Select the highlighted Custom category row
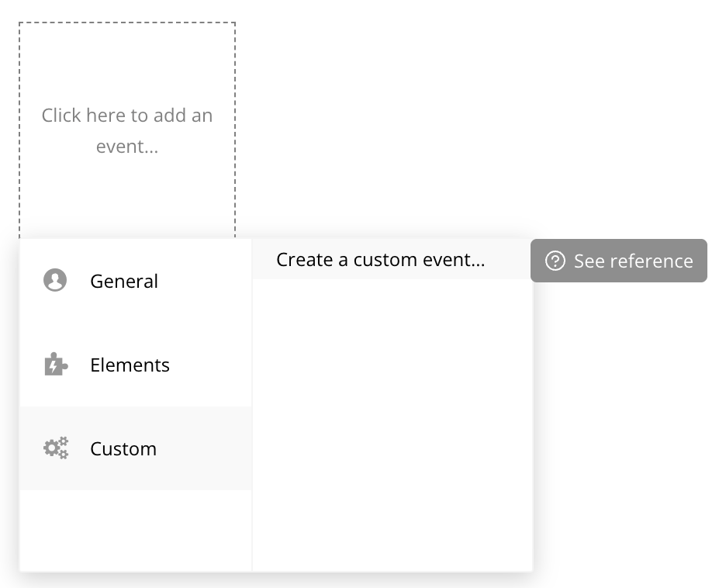The height and width of the screenshot is (588, 726). (x=136, y=448)
